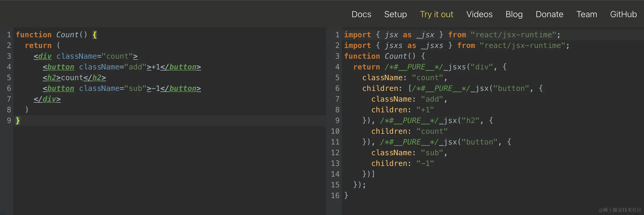Click the return _jsxs("div") output line
Screen dimensions: 644x215
coord(430,67)
